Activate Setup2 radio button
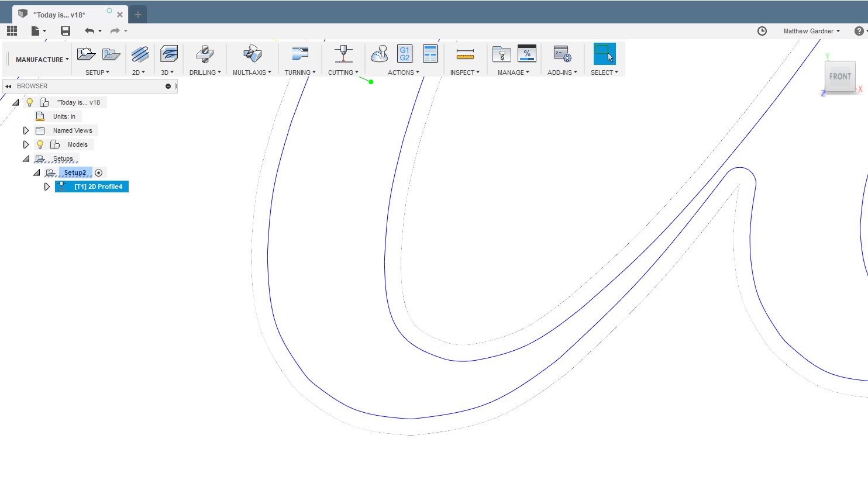The image size is (868, 480). pyautogui.click(x=98, y=172)
